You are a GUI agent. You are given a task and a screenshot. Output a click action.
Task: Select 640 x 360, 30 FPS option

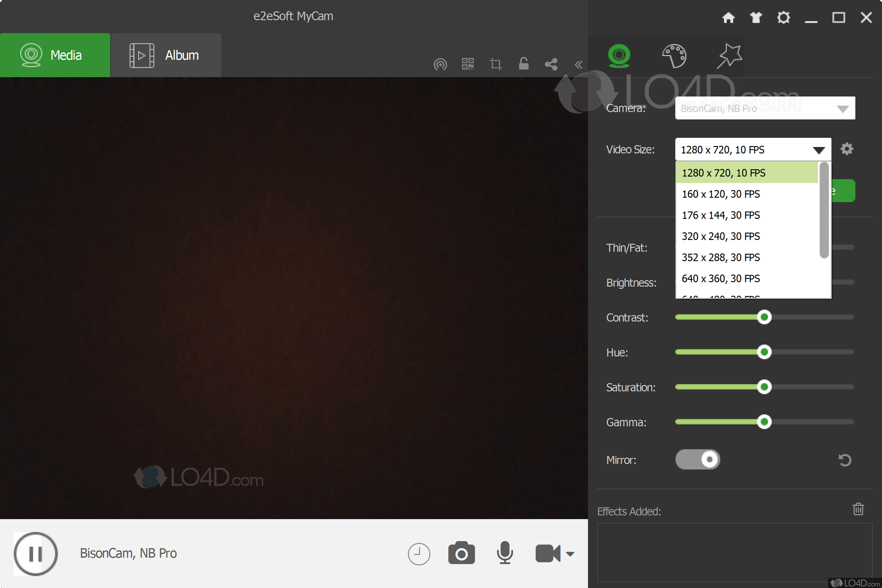click(720, 279)
